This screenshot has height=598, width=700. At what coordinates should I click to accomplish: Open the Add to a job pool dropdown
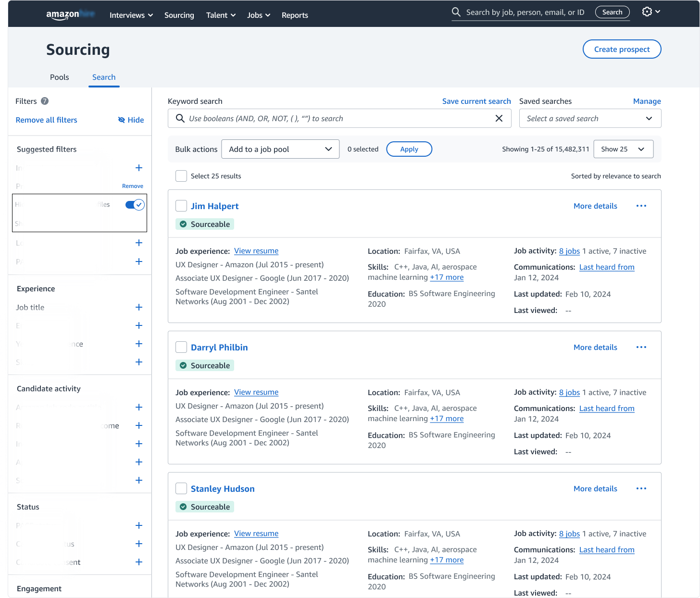point(280,149)
